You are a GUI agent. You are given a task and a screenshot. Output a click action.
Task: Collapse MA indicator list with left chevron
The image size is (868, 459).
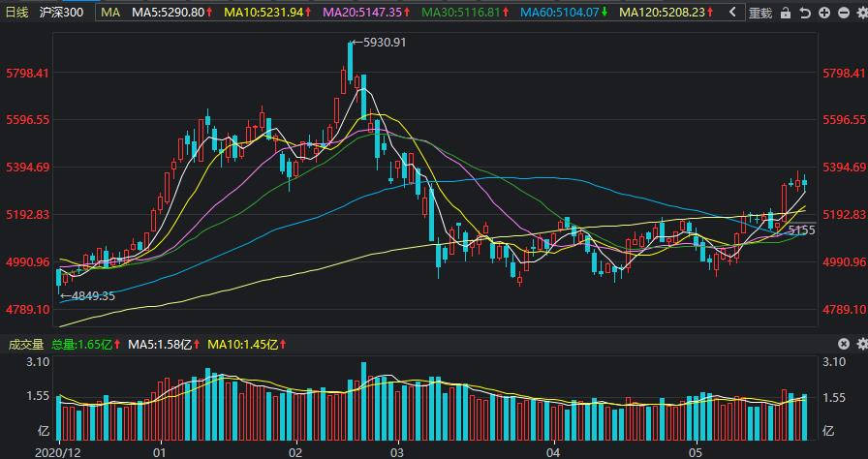pos(732,13)
